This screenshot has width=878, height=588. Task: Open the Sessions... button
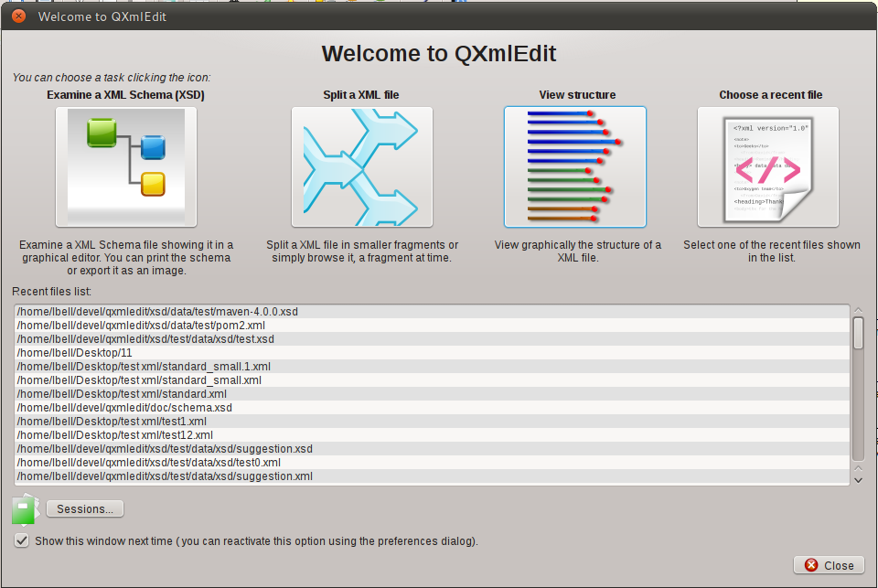click(85, 509)
